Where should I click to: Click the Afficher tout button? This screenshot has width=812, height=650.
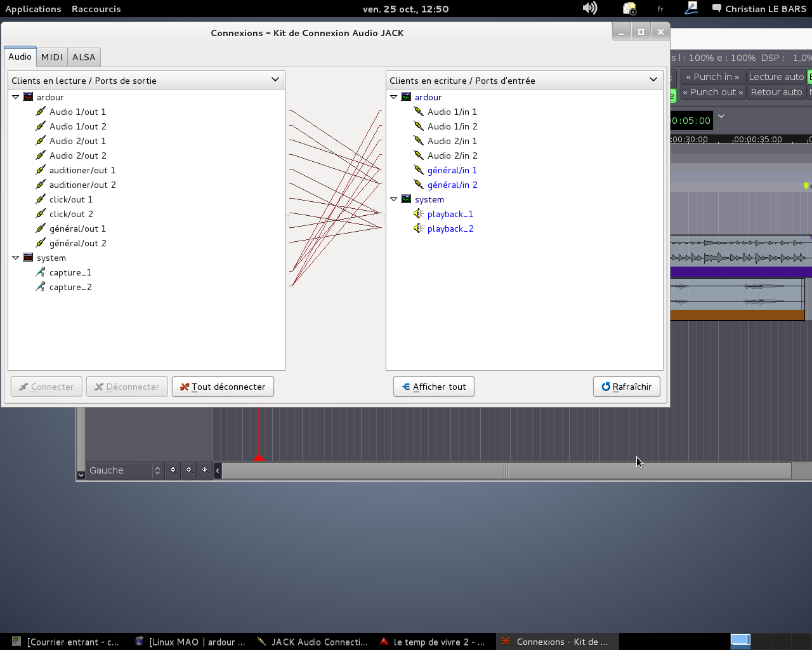click(x=434, y=387)
